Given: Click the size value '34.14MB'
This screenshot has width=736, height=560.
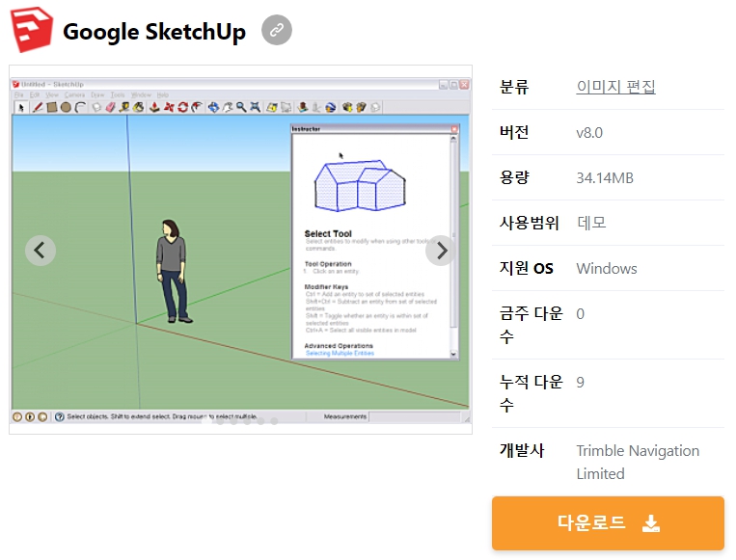Looking at the screenshot, I should [x=605, y=178].
